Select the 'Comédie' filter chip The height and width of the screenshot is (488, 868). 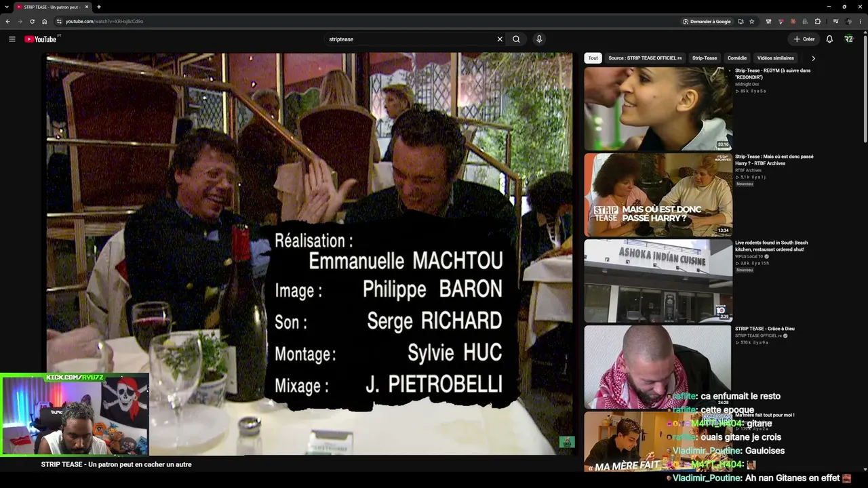(737, 58)
